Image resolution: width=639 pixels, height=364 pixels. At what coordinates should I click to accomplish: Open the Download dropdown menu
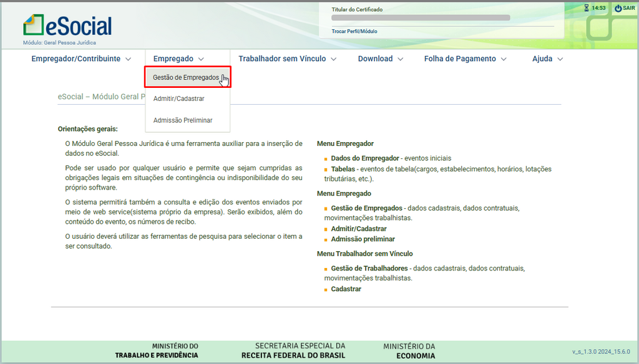tap(380, 59)
